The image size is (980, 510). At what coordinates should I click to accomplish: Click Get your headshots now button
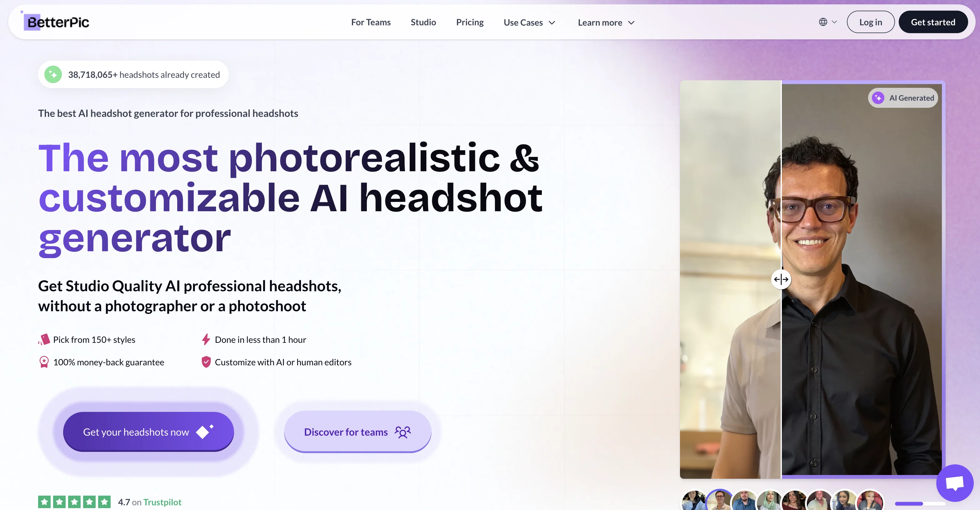click(148, 432)
